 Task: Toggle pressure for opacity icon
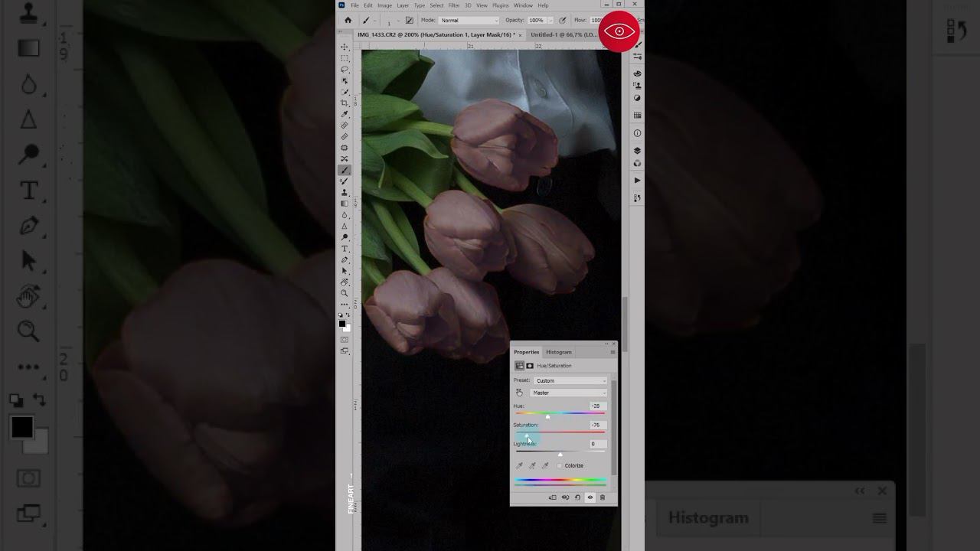tap(563, 21)
